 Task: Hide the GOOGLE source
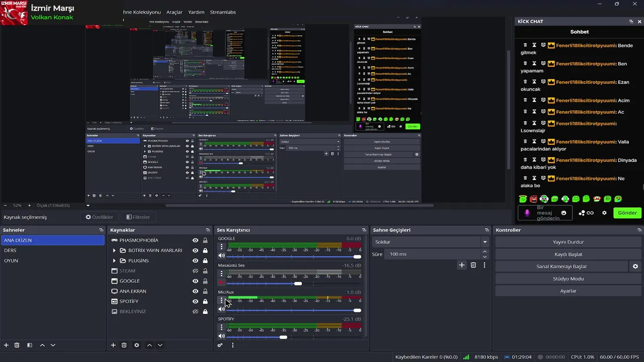click(x=195, y=281)
